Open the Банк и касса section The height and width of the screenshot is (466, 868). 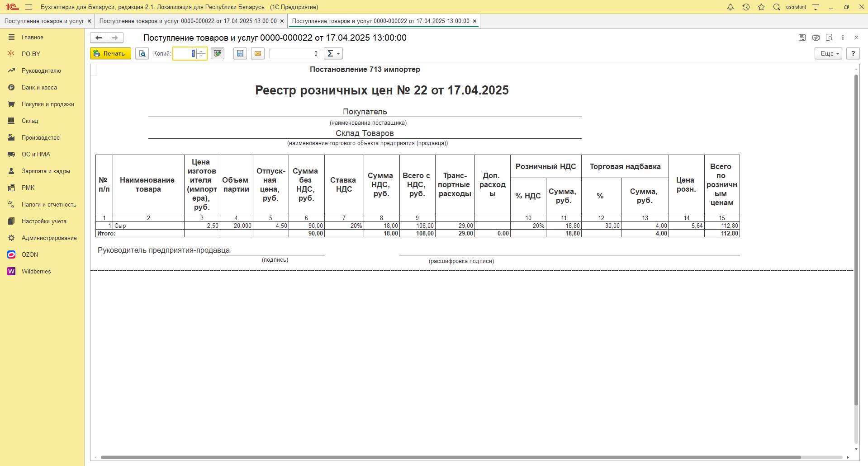[39, 88]
